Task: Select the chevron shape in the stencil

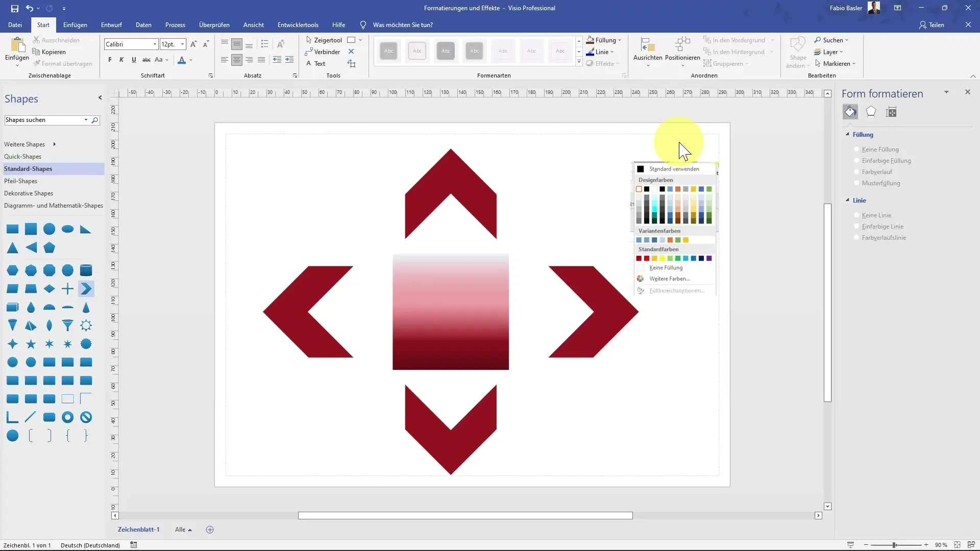Action: pyautogui.click(x=86, y=289)
